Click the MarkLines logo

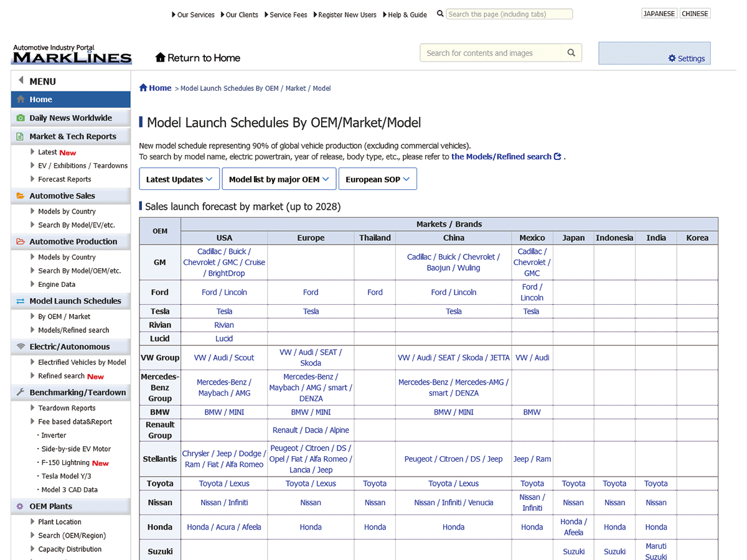click(72, 55)
